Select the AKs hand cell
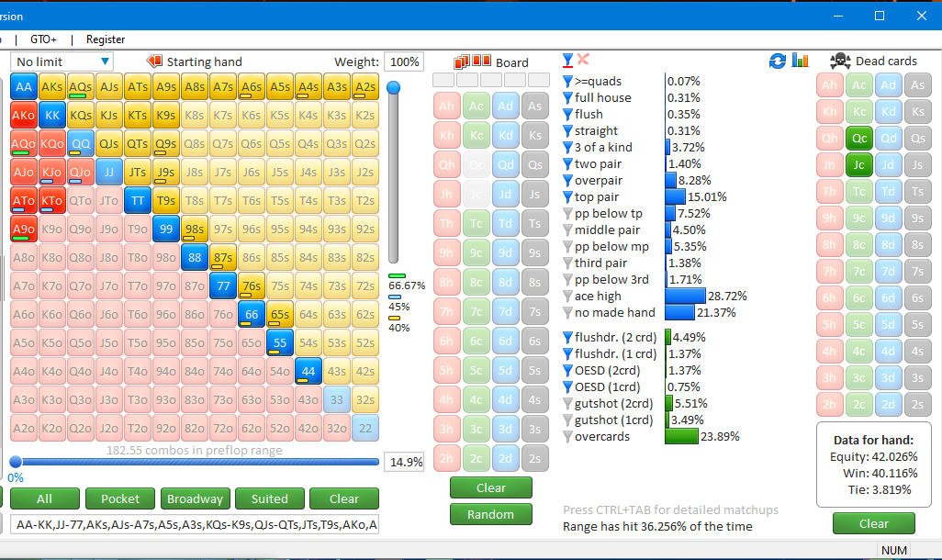942x560 pixels. point(52,86)
